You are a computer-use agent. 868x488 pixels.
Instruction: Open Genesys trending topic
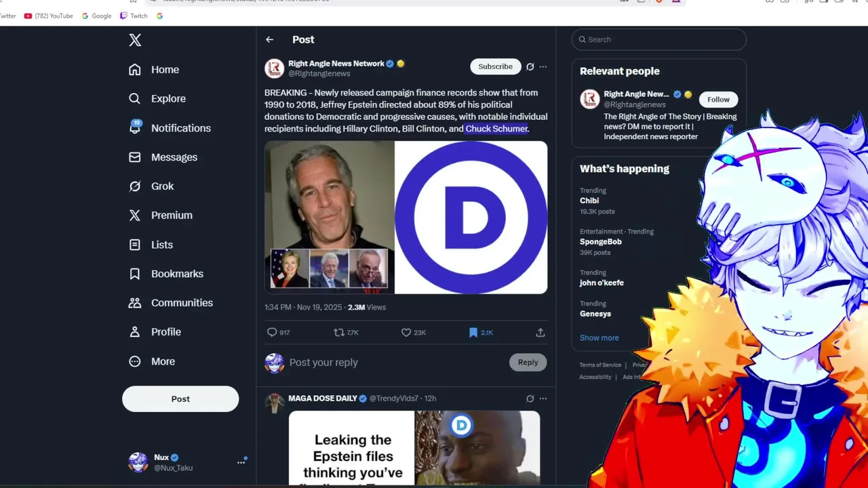click(595, 314)
